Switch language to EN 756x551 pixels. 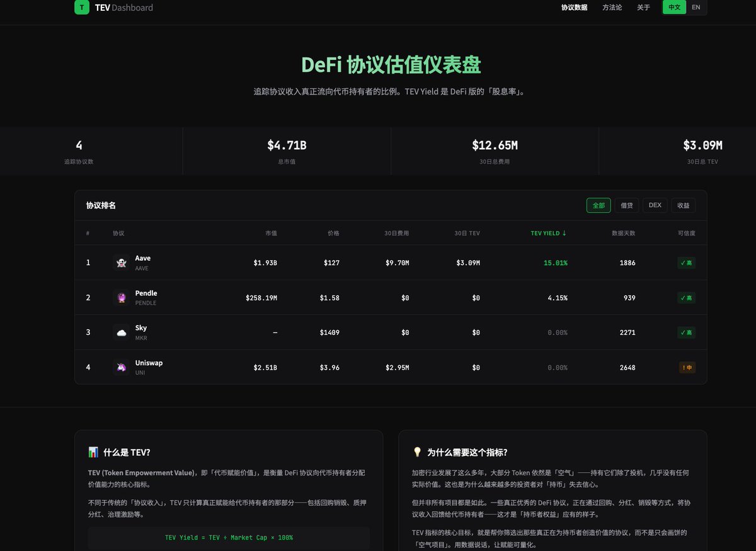click(x=696, y=8)
